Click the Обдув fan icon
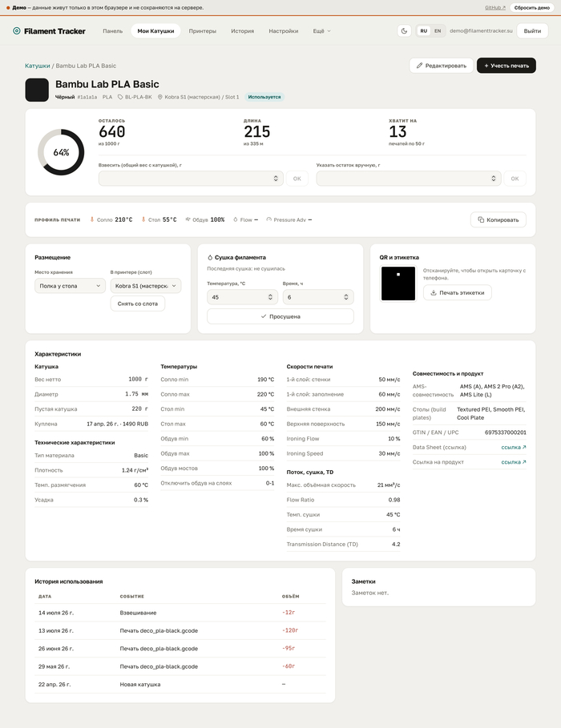Screen dimensions: 561x728 click(x=188, y=219)
